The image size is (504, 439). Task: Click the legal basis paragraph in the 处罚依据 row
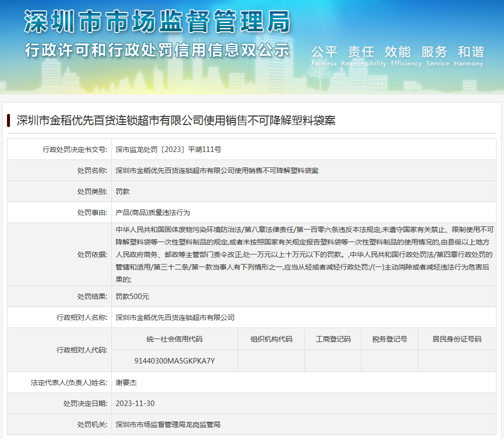(x=304, y=254)
